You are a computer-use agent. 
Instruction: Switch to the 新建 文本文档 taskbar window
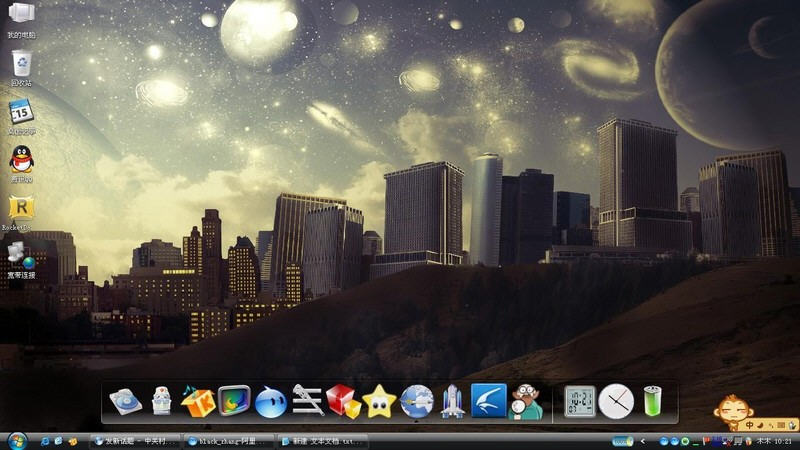click(x=322, y=441)
